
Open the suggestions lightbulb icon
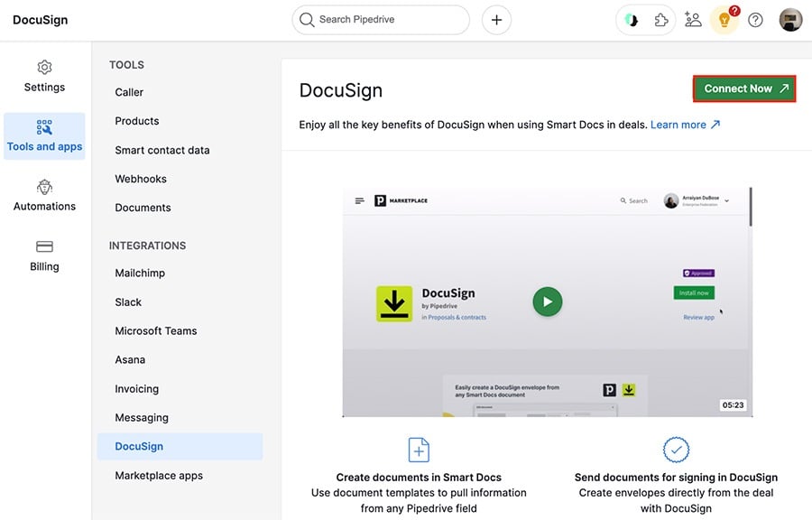click(x=724, y=20)
